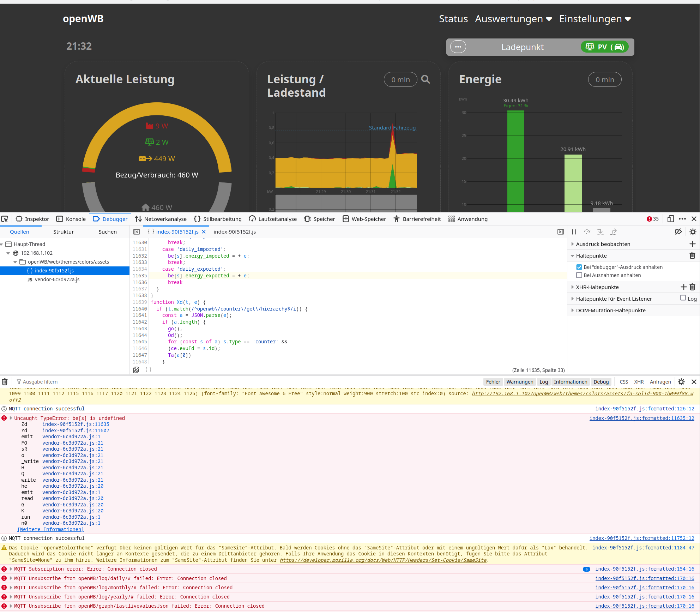Click the magnifier icon in Leistung chart
The image size is (700, 614).
click(x=426, y=80)
